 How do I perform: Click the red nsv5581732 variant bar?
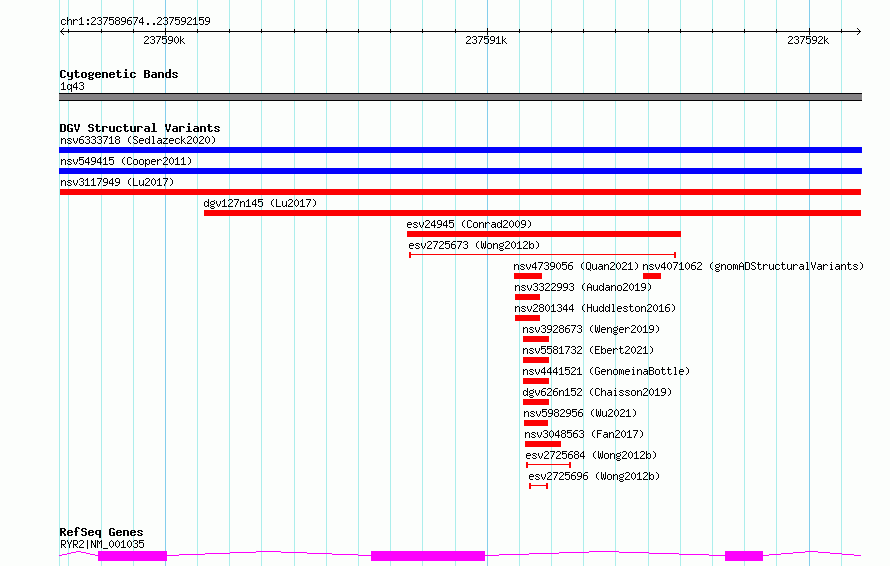[x=536, y=360]
